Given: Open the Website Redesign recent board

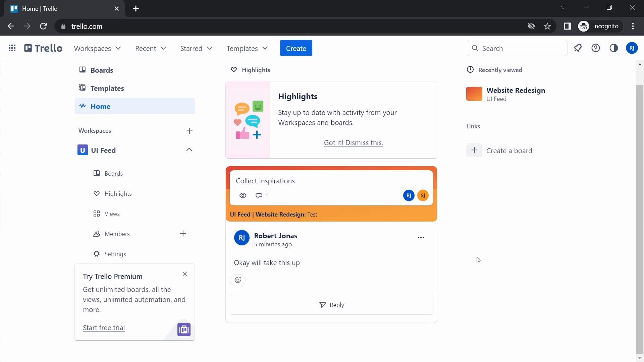Looking at the screenshot, I should click(516, 94).
